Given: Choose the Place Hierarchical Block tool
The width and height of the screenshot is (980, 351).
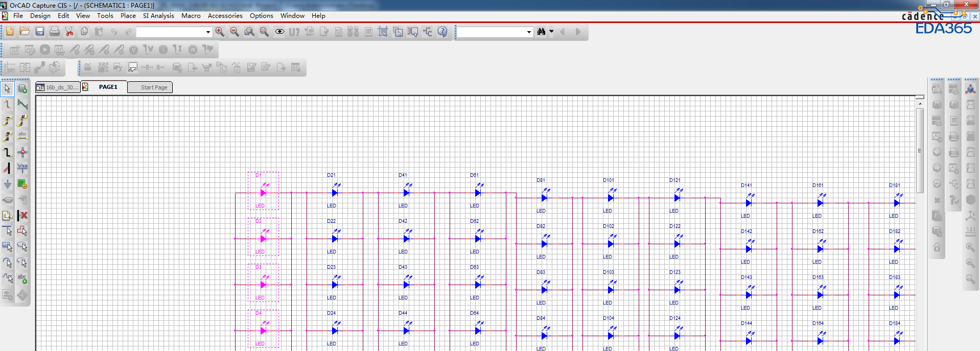Looking at the screenshot, I should tap(22, 184).
